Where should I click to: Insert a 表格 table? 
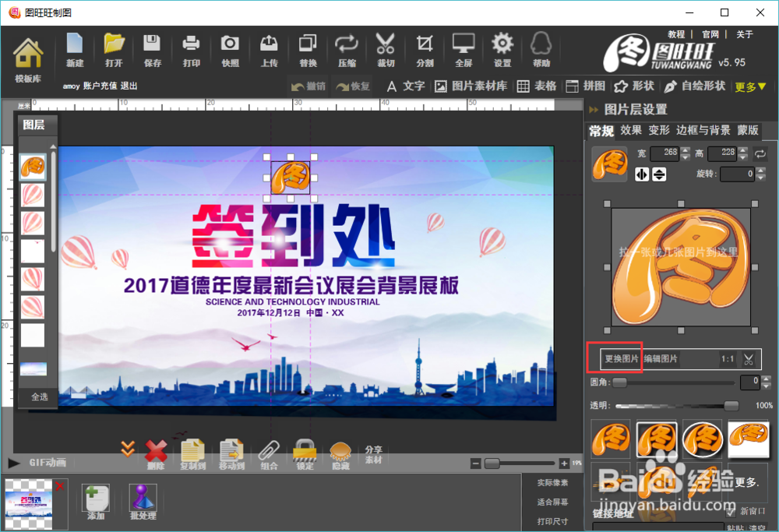pyautogui.click(x=537, y=86)
